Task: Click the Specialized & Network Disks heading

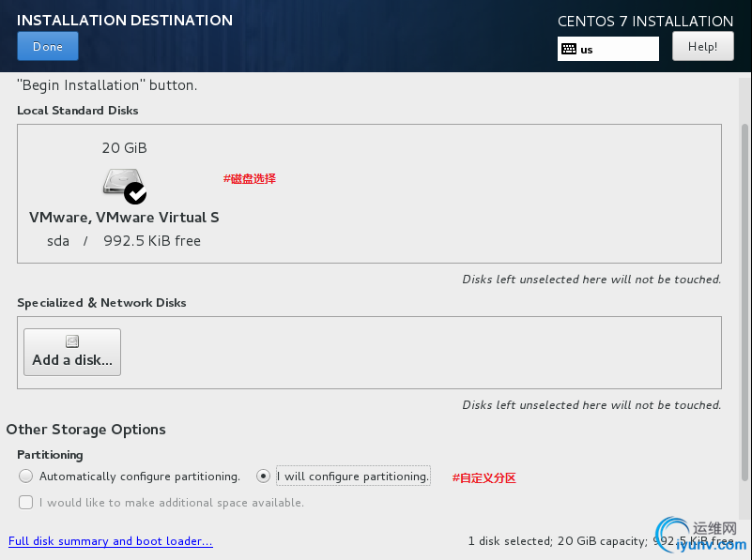Action: (x=101, y=303)
